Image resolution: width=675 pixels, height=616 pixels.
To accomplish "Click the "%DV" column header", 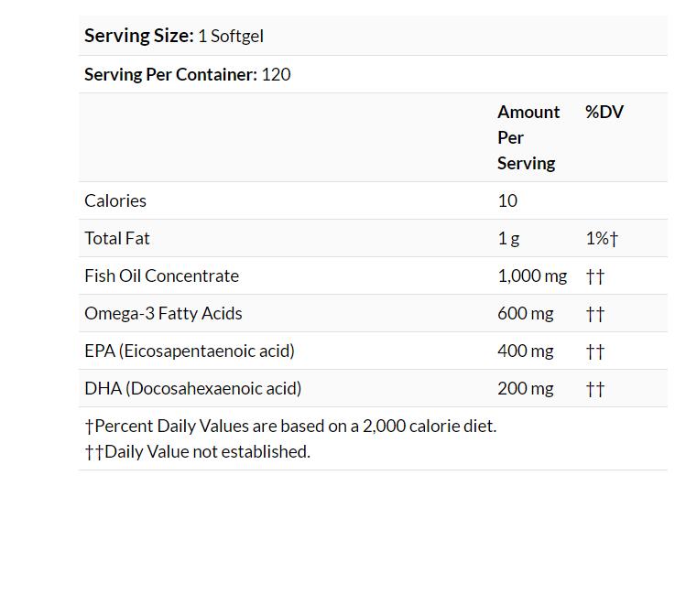I will [604, 112].
